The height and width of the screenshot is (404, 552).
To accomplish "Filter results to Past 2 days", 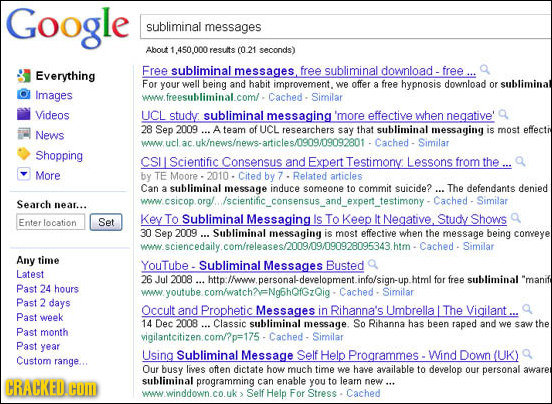I will click(43, 303).
